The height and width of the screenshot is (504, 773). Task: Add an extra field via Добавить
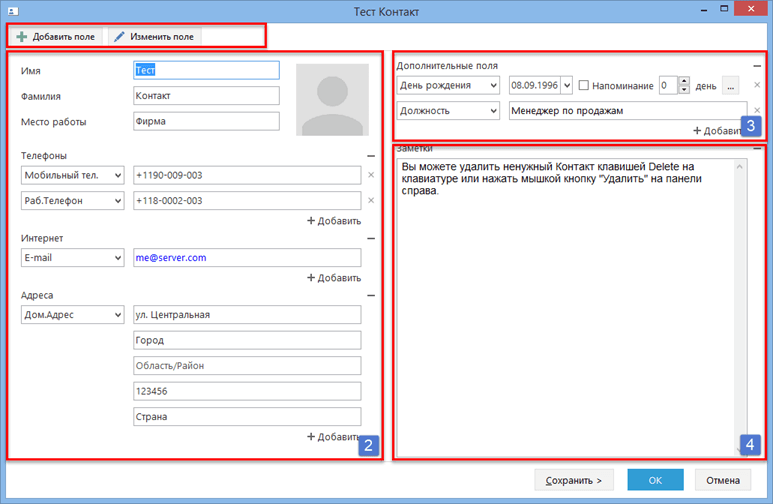pos(718,131)
